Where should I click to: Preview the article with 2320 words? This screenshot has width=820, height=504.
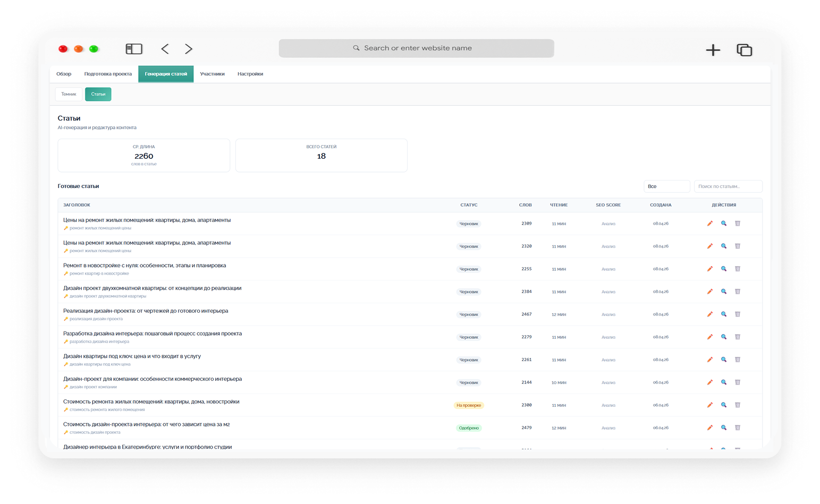[723, 246]
